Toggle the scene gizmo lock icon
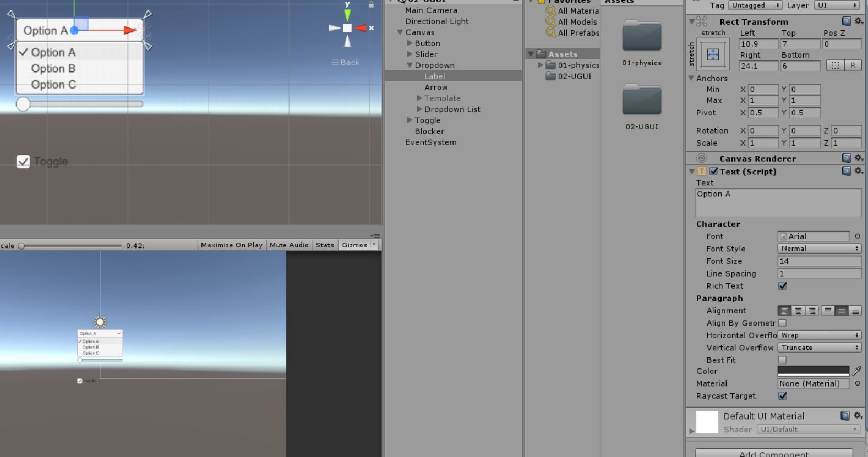 (371, 4)
